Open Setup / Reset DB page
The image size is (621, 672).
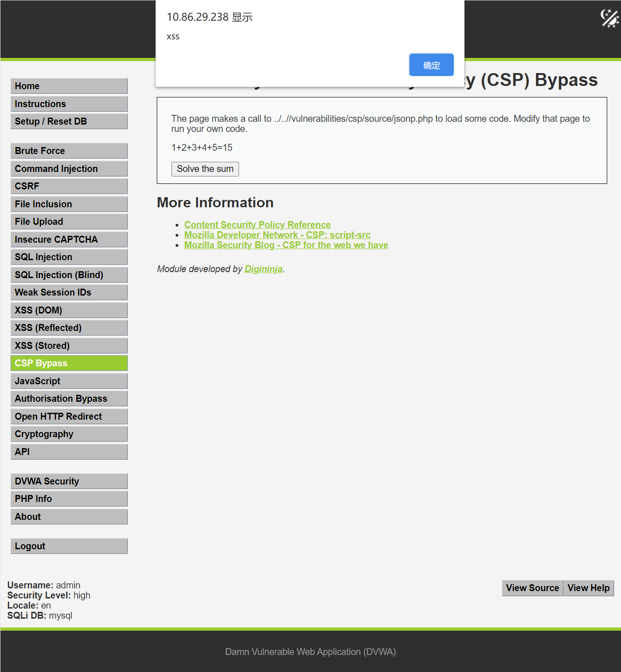pos(69,121)
